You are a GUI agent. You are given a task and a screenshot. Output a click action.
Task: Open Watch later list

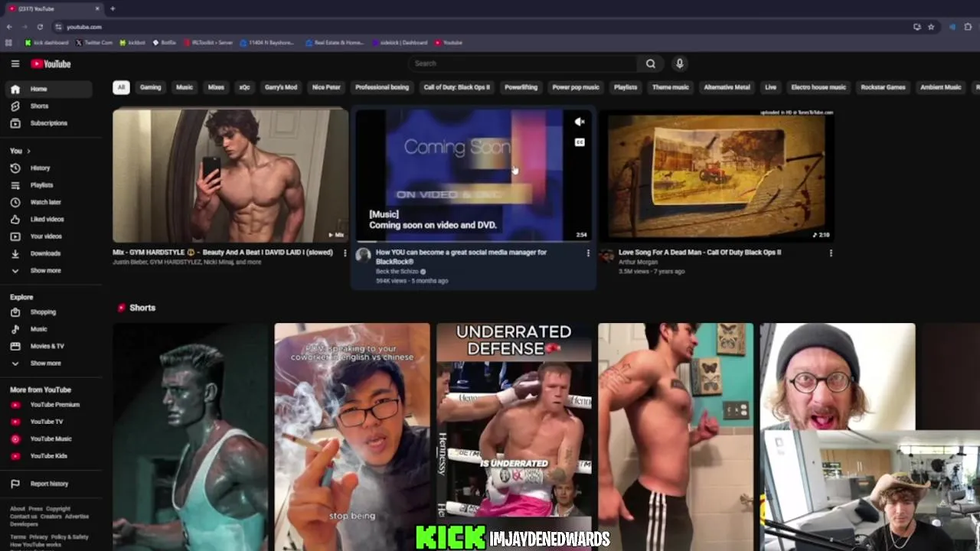tap(47, 202)
